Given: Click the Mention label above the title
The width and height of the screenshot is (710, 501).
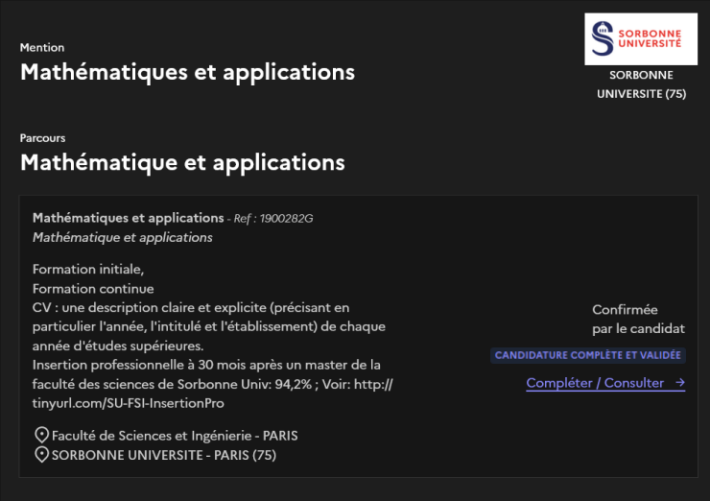Looking at the screenshot, I should pos(42,48).
